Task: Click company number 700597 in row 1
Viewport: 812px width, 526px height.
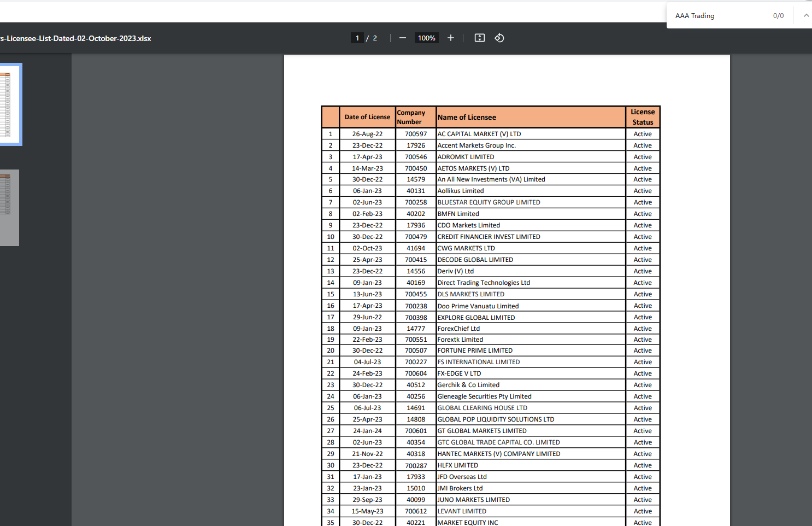Action: 416,134
